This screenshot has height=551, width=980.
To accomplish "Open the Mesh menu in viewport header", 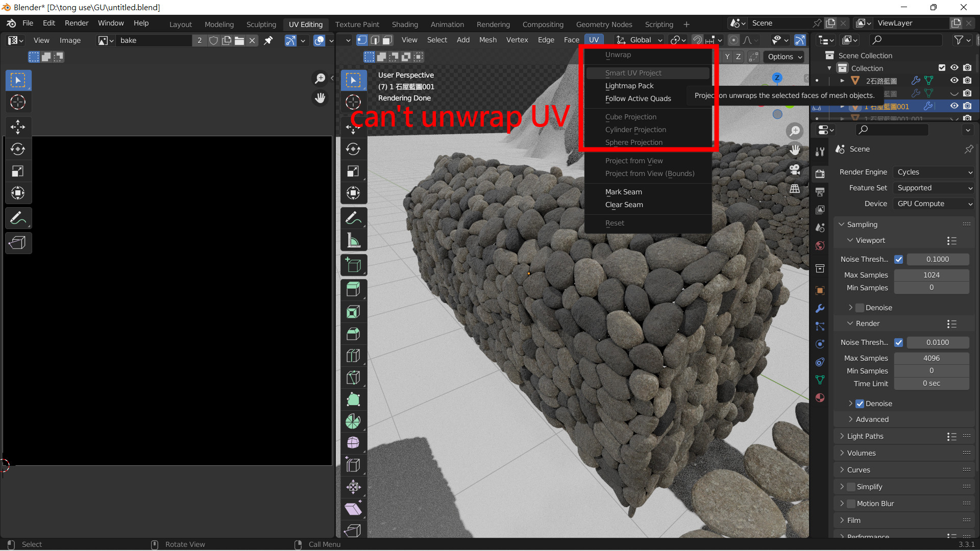I will 487,40.
